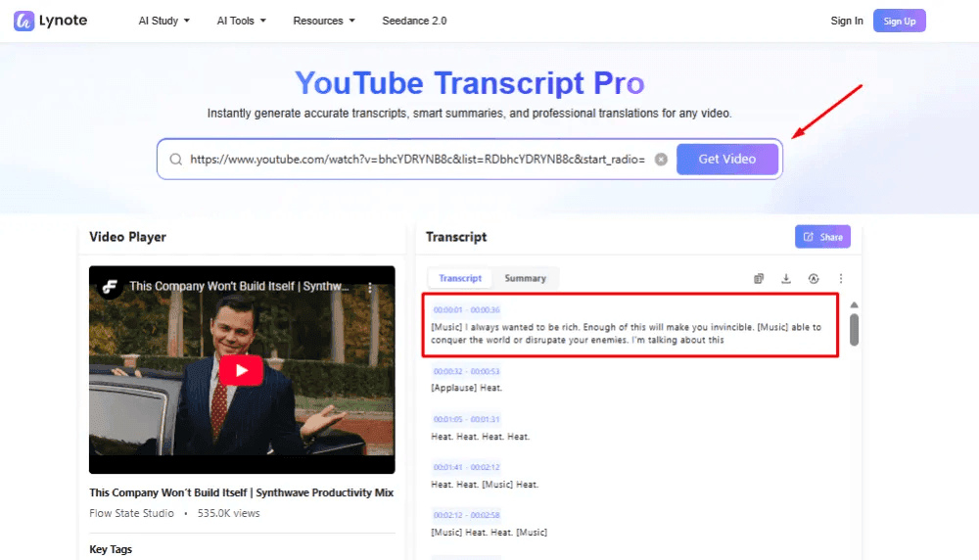This screenshot has width=979, height=560.
Task: Click the Get Video button
Action: [726, 160]
